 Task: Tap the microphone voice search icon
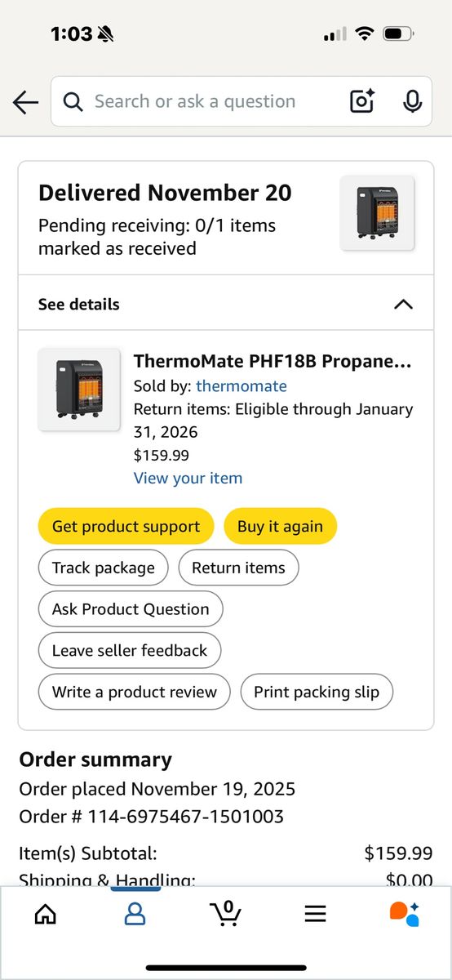(x=413, y=101)
